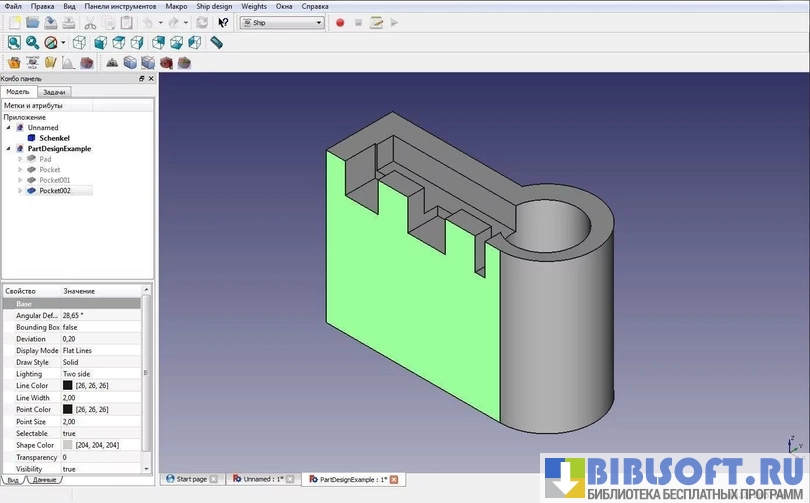810x503 pixels.
Task: Start macro recording with the red button
Action: click(x=340, y=22)
